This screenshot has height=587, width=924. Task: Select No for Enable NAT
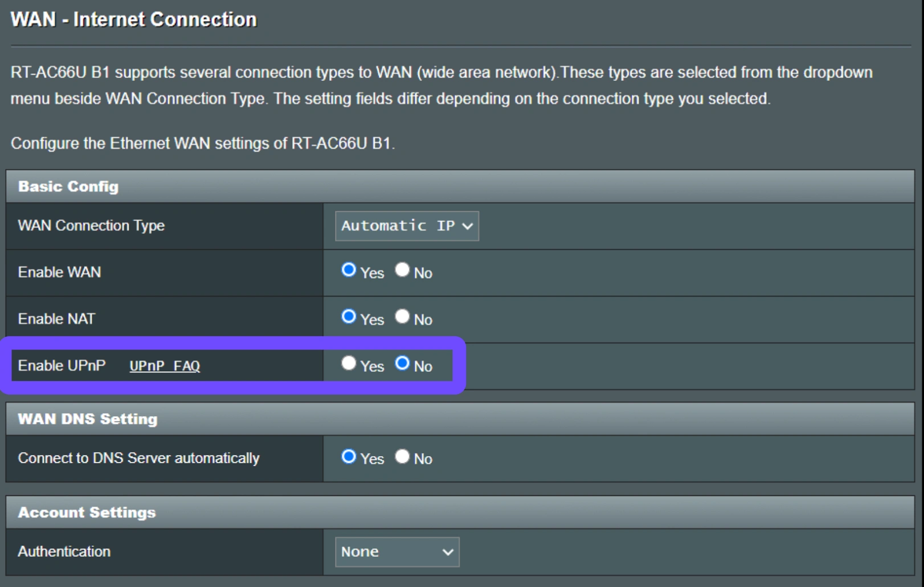[x=403, y=317]
